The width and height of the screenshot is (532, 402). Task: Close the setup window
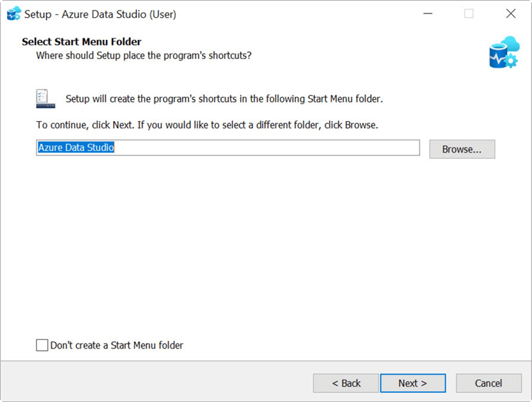[x=511, y=14]
